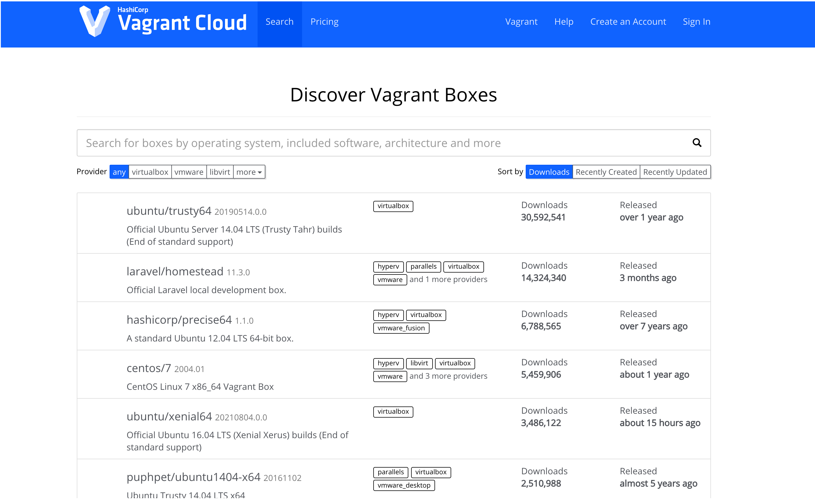Filter boxes by libvirt provider

(x=220, y=172)
